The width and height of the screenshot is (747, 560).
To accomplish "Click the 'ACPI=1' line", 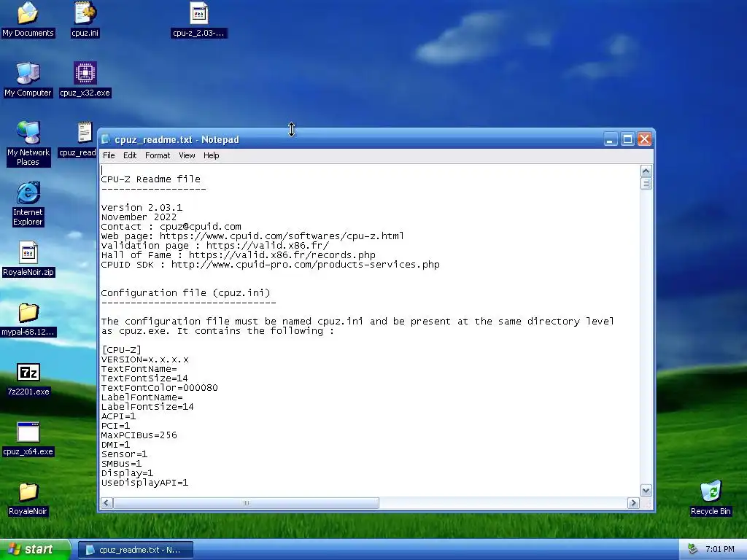I will click(x=118, y=416).
